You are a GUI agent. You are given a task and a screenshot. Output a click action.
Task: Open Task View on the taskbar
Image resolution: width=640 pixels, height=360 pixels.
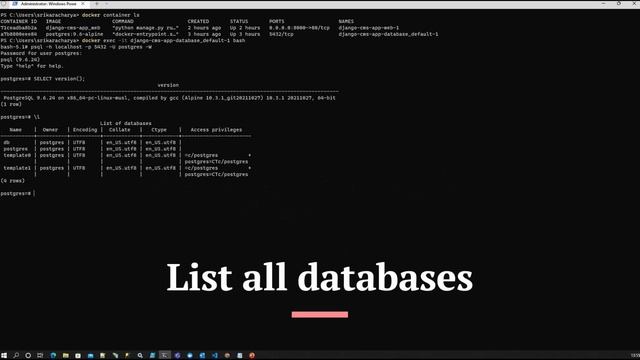tap(40, 356)
